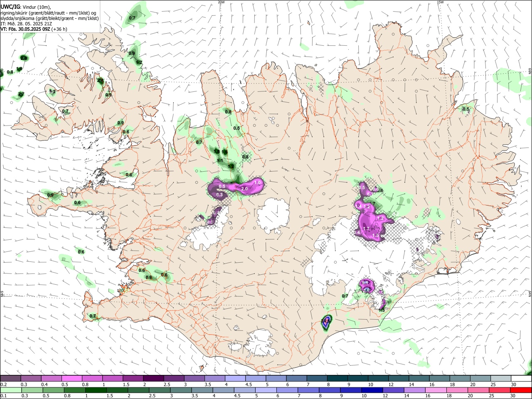Click the "20W" longitude label at map top
The image size is (532, 399).
pos(221,2)
